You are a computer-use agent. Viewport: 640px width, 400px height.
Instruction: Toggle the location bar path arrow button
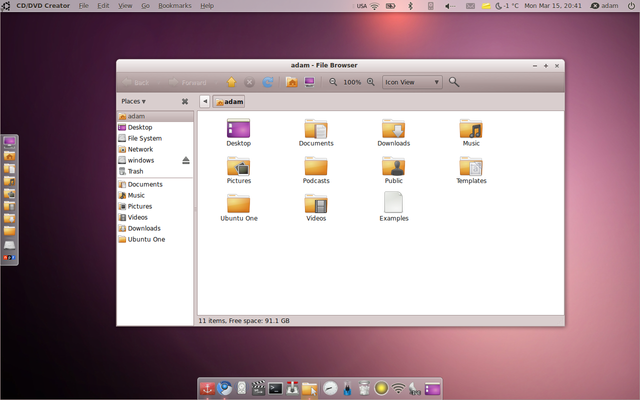pos(205,101)
